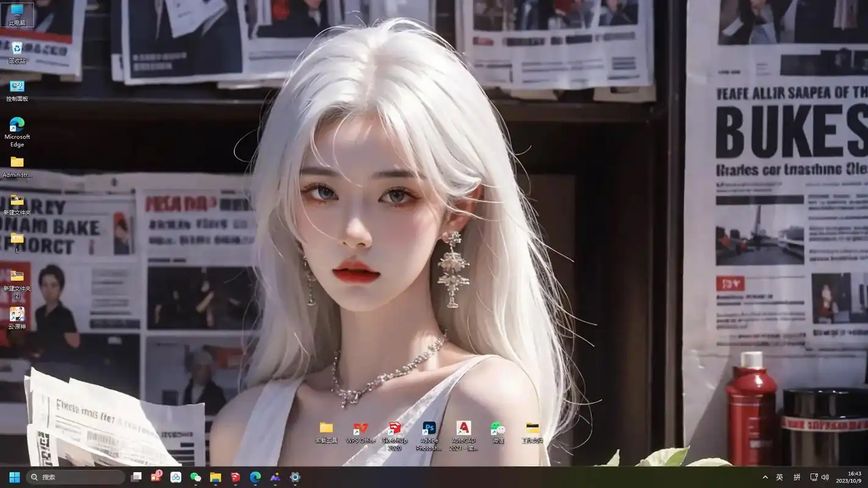Open the clock and date panel
Viewport: 868px width, 488px height.
tap(849, 477)
